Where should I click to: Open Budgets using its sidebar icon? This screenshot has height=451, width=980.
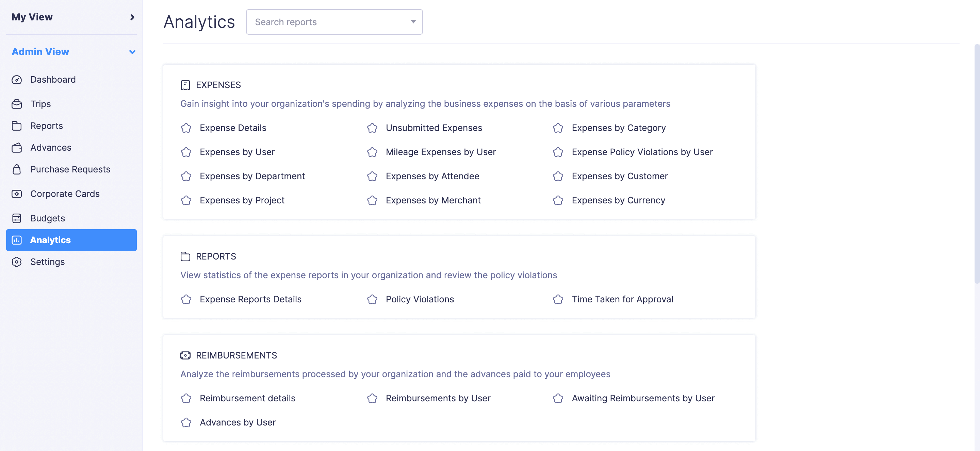point(17,218)
